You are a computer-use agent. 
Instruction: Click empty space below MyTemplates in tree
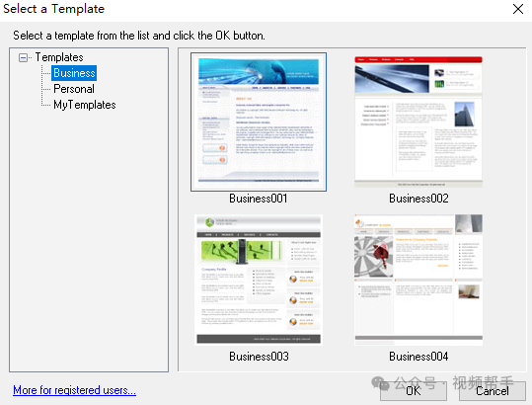[89, 238]
